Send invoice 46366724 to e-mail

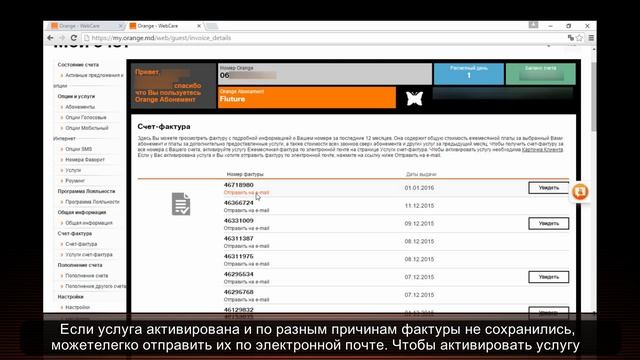pos(246,211)
